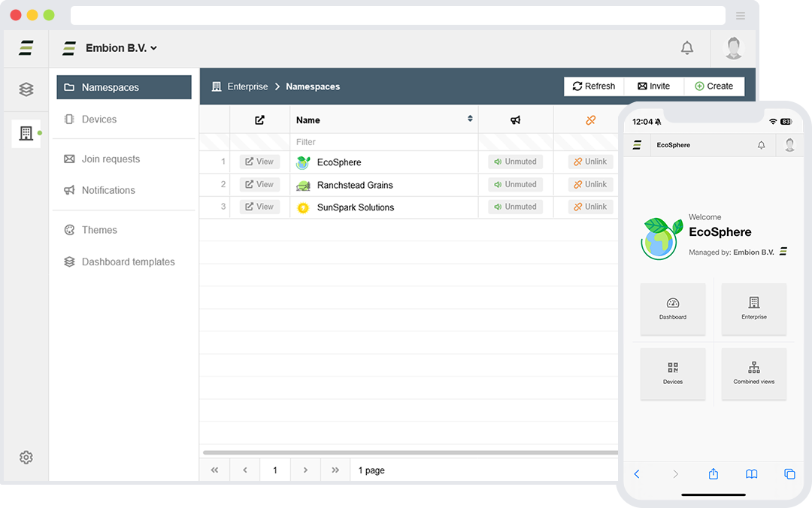Viewport: 812px width, 508px height.
Task: Click the layers stack icon in left rail
Action: click(26, 89)
